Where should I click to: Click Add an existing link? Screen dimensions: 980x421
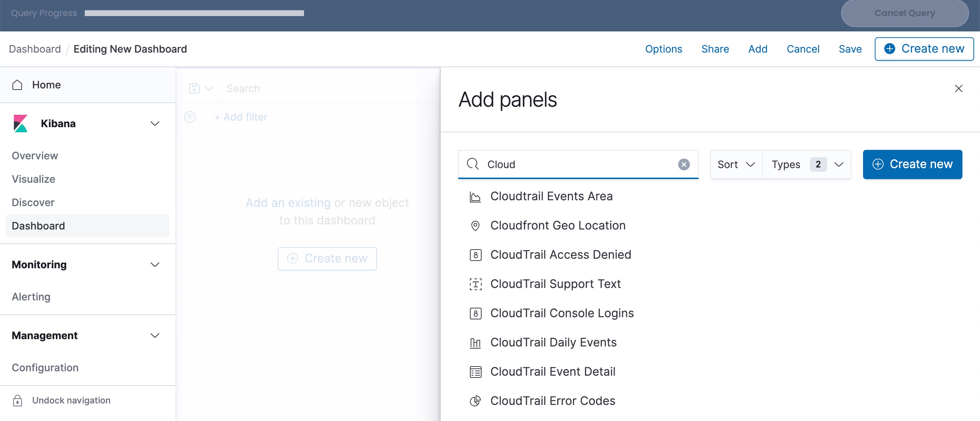288,202
